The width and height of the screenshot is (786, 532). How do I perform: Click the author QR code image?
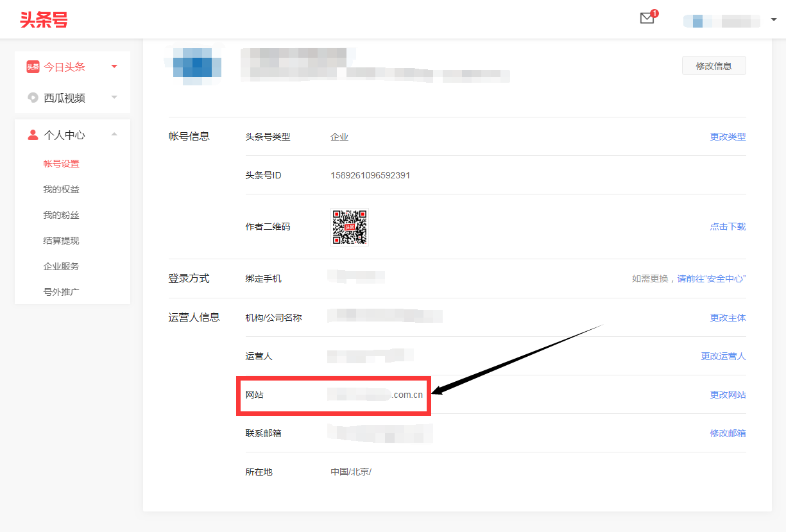coord(350,227)
